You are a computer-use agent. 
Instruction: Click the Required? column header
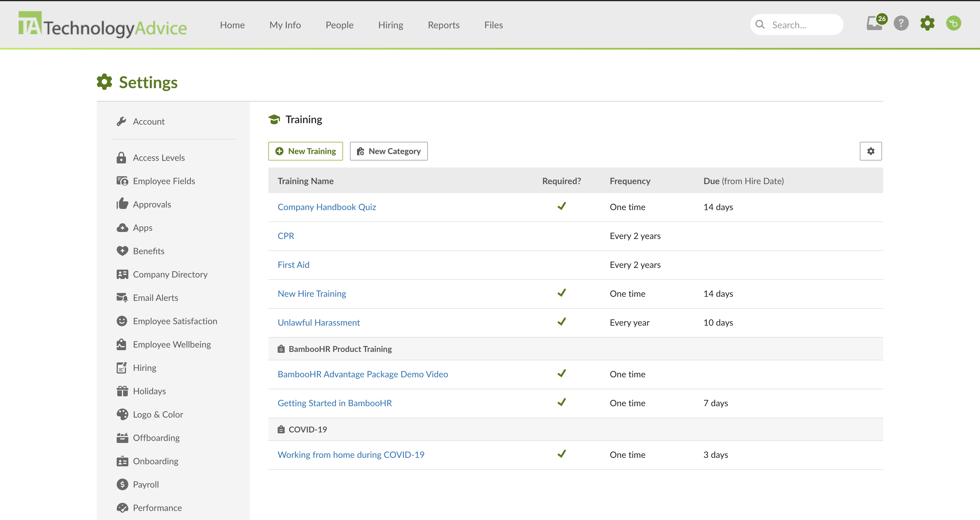point(561,181)
